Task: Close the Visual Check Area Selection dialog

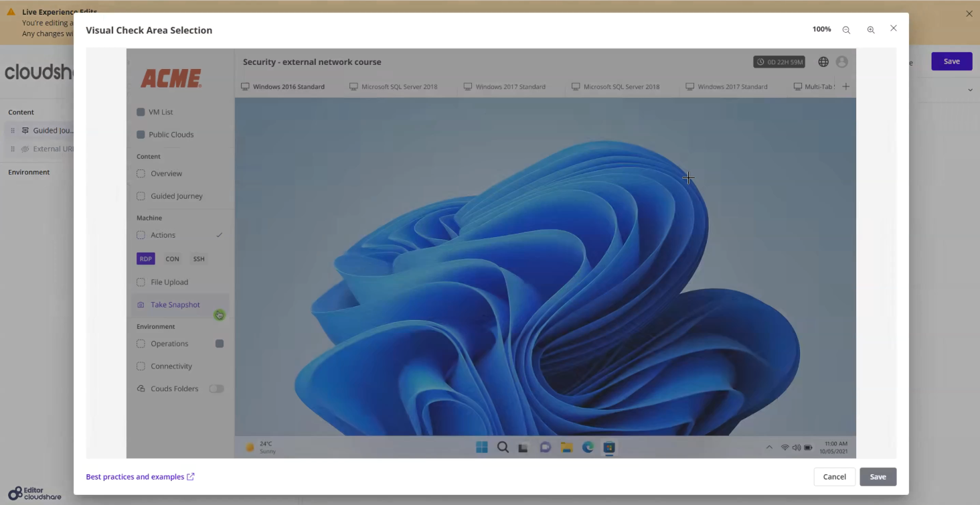Action: point(894,28)
